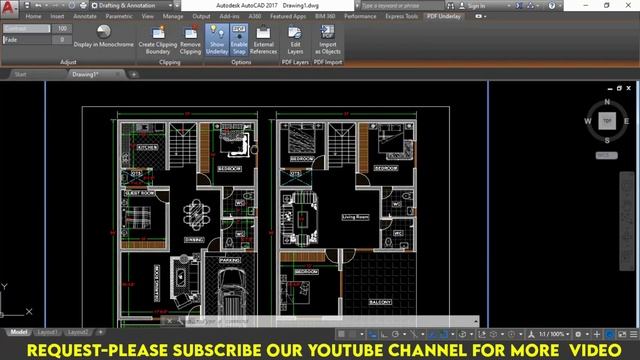640x360 pixels.
Task: Click Create Clipping Boundary tool
Action: [158, 40]
